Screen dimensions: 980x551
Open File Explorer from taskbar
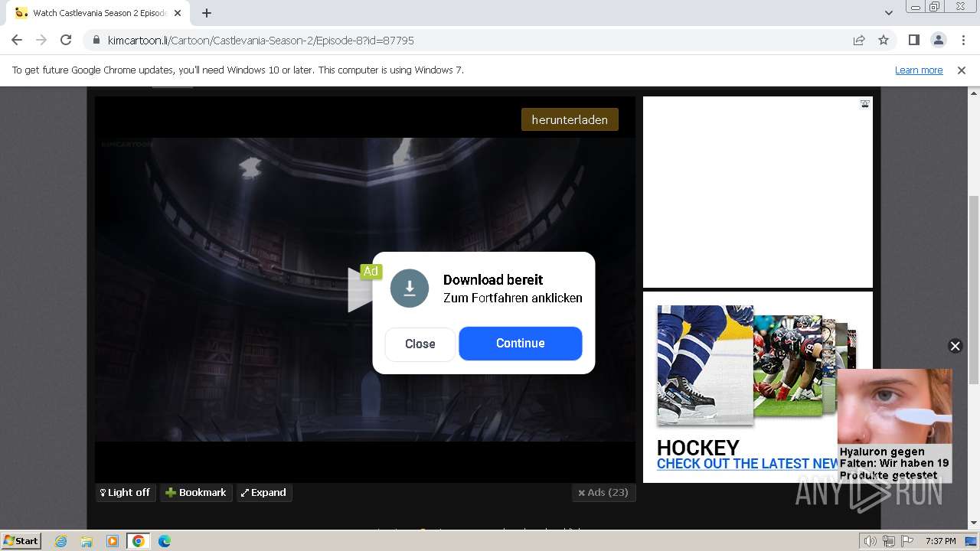87,541
